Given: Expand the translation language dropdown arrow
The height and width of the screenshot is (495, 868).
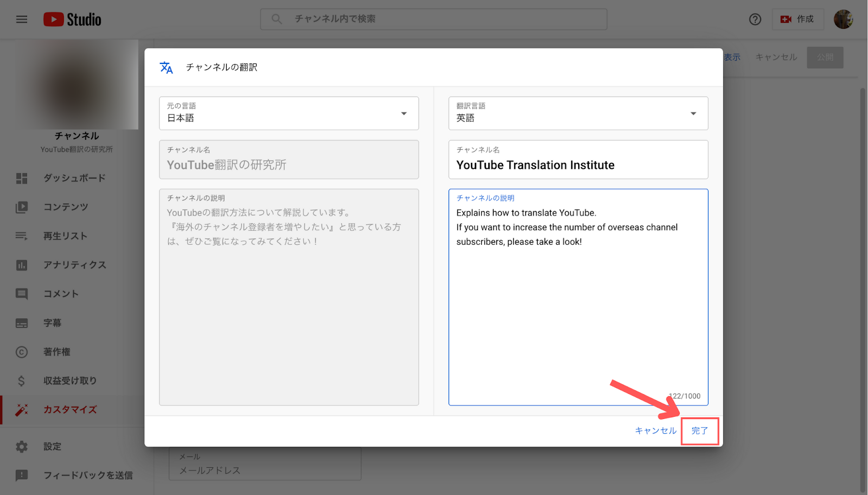Looking at the screenshot, I should pyautogui.click(x=693, y=113).
